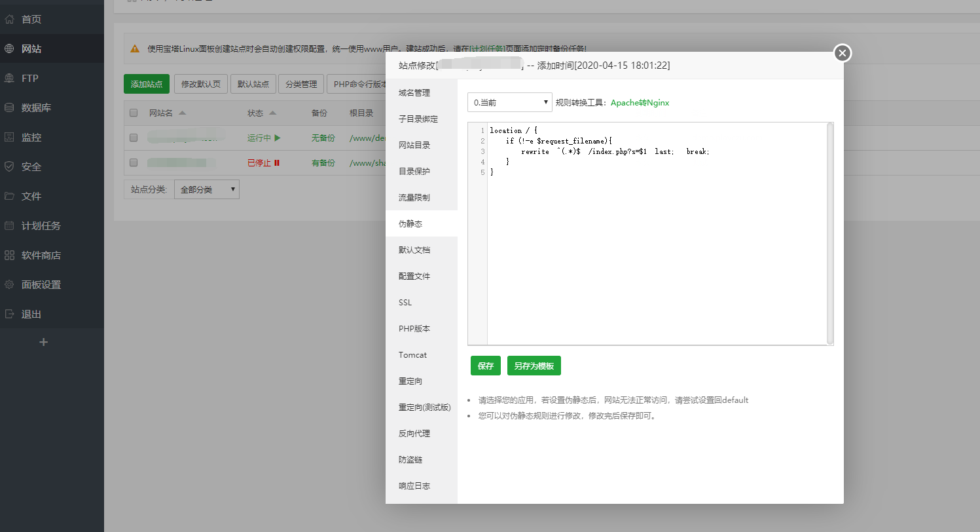This screenshot has width=980, height=532.
Task: Click the home icon beside 首页
Action: coord(9,19)
